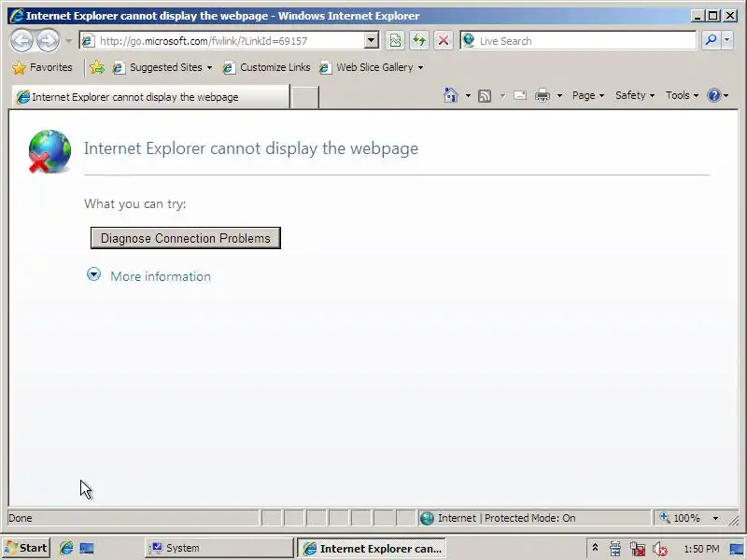Click Internet Protected Mode zone indicator
The image size is (747, 560).
(533, 518)
